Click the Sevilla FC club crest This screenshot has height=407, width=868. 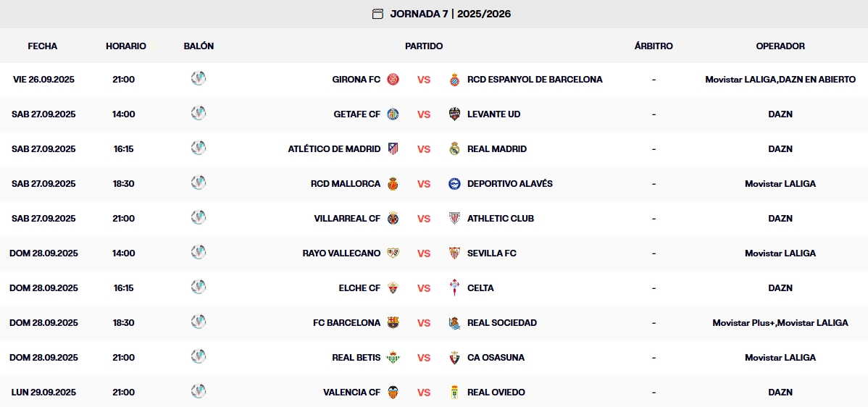pos(454,253)
